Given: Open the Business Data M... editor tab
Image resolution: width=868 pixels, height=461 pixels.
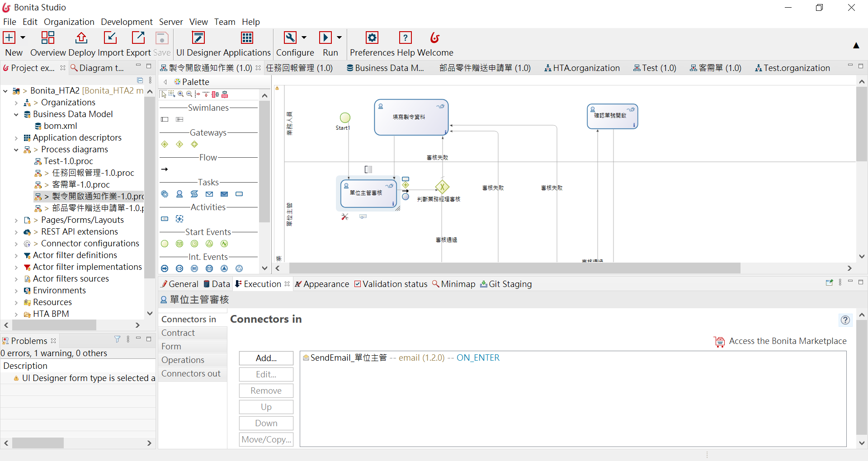Looking at the screenshot, I should [385, 68].
